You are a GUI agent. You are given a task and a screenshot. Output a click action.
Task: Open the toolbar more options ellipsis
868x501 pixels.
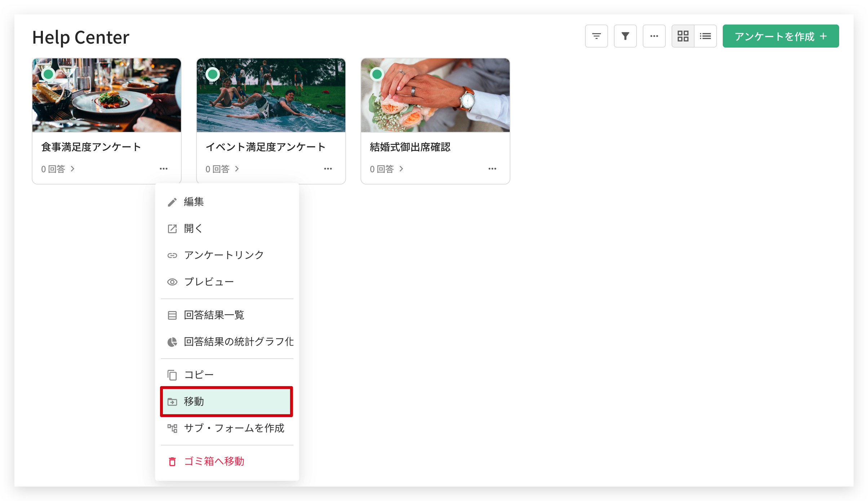coord(654,36)
